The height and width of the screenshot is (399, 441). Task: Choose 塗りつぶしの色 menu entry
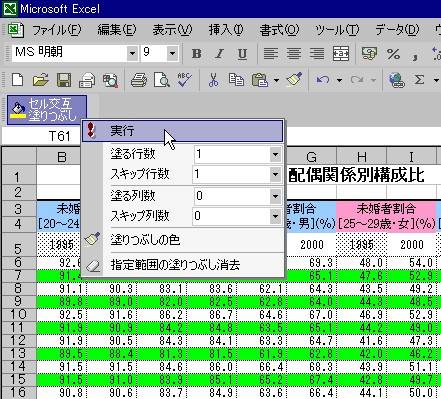pyautogui.click(x=183, y=239)
